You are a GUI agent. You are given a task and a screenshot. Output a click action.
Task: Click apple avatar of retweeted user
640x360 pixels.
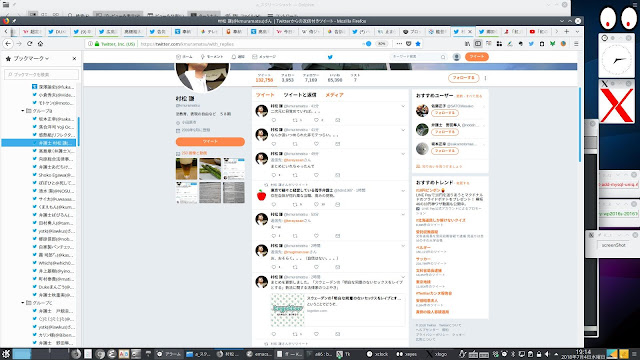point(262,195)
